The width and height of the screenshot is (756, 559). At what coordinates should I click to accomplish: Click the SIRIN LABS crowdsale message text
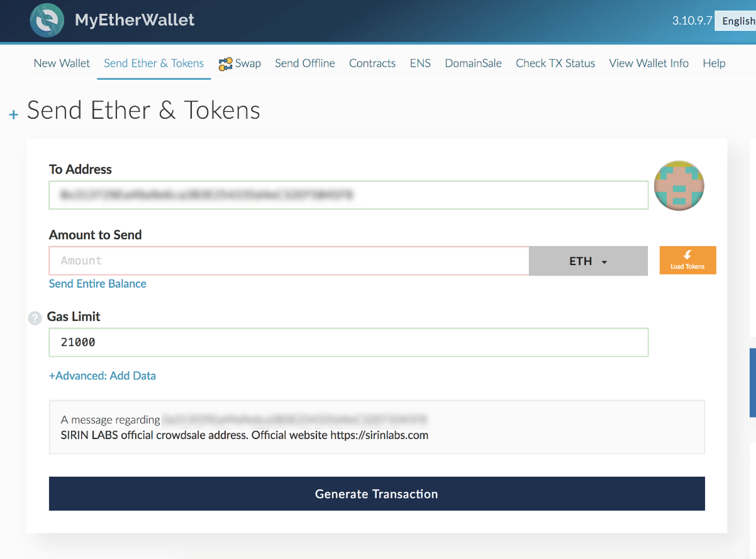(244, 435)
